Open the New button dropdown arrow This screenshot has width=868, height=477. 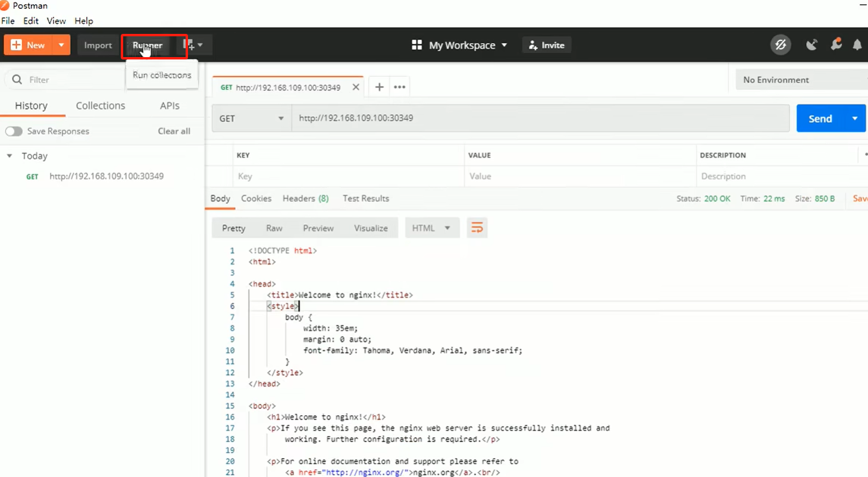coord(61,45)
